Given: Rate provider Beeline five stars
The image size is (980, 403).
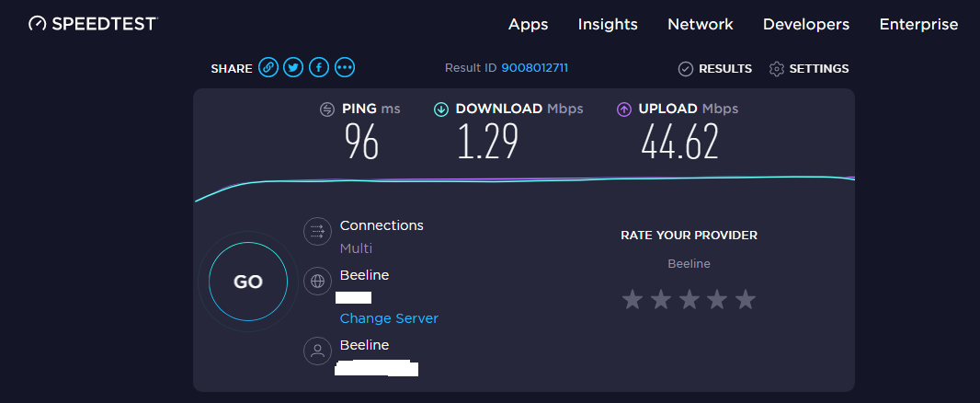Looking at the screenshot, I should pos(746,299).
